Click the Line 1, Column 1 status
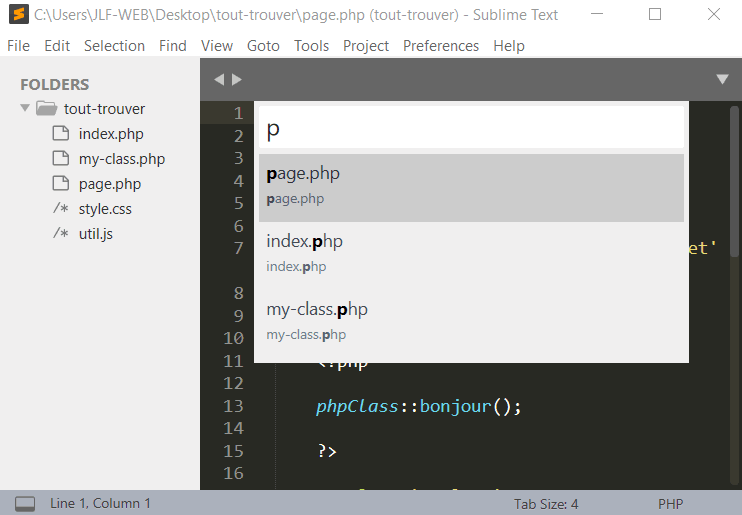This screenshot has height=515, width=742. 100,504
